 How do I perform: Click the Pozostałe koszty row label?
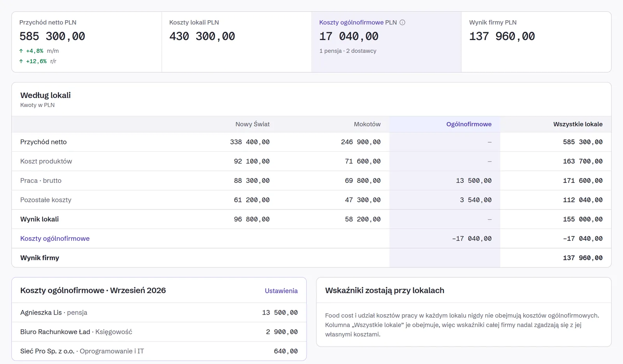(46, 200)
